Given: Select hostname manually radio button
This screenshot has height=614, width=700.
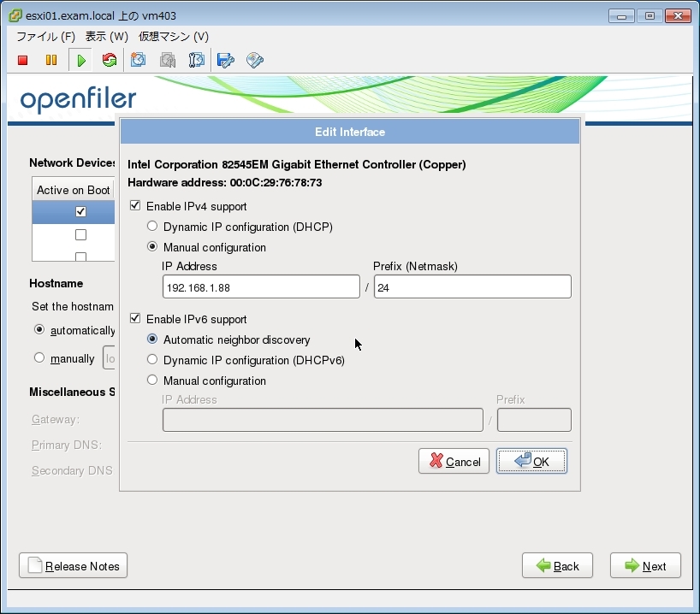Looking at the screenshot, I should 39,357.
